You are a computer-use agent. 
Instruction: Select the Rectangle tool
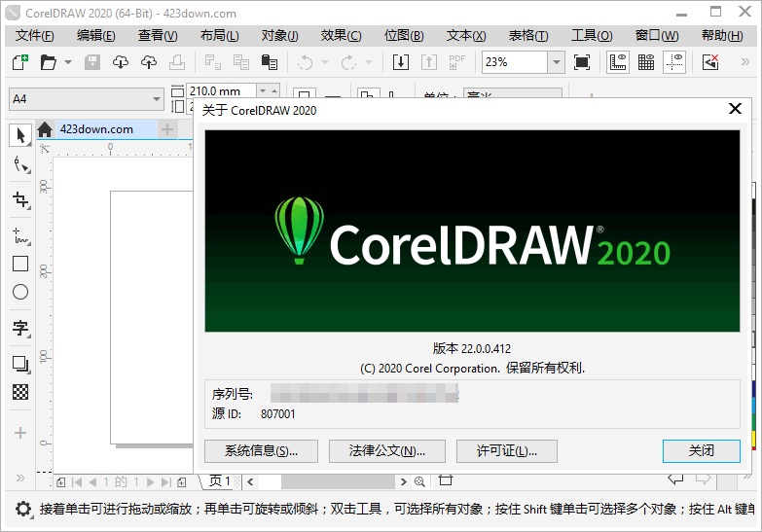coord(20,264)
